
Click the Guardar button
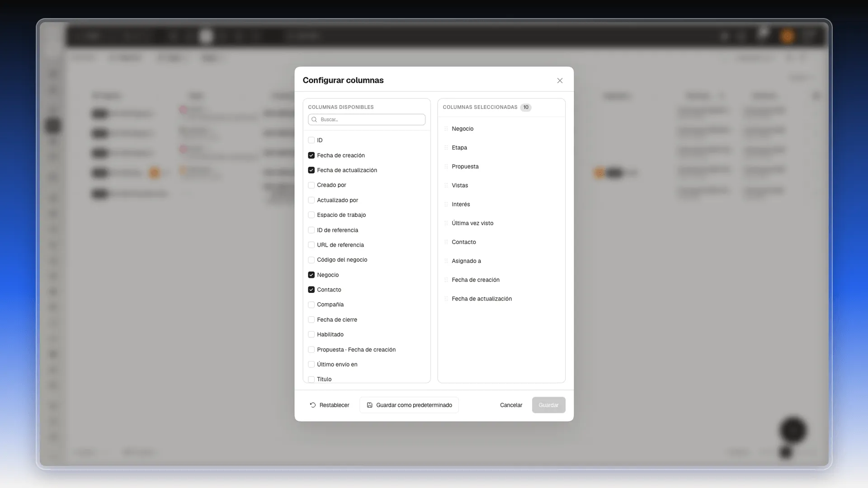tap(548, 405)
